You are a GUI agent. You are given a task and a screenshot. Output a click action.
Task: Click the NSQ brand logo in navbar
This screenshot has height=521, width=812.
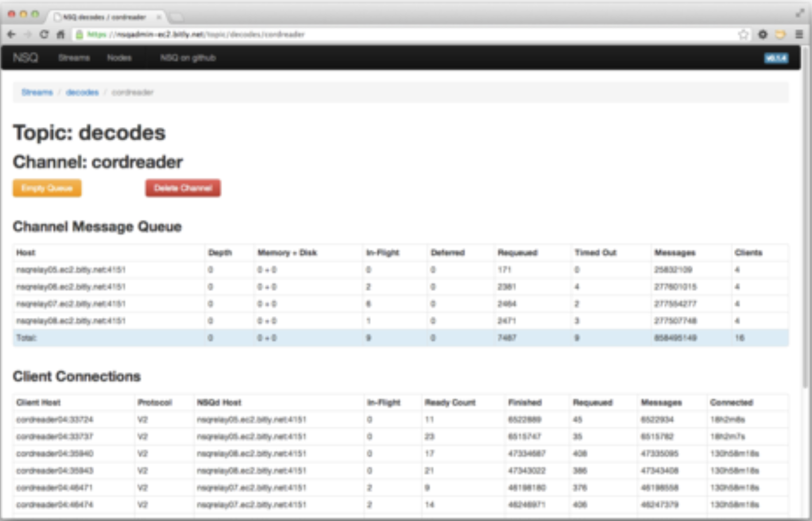25,57
